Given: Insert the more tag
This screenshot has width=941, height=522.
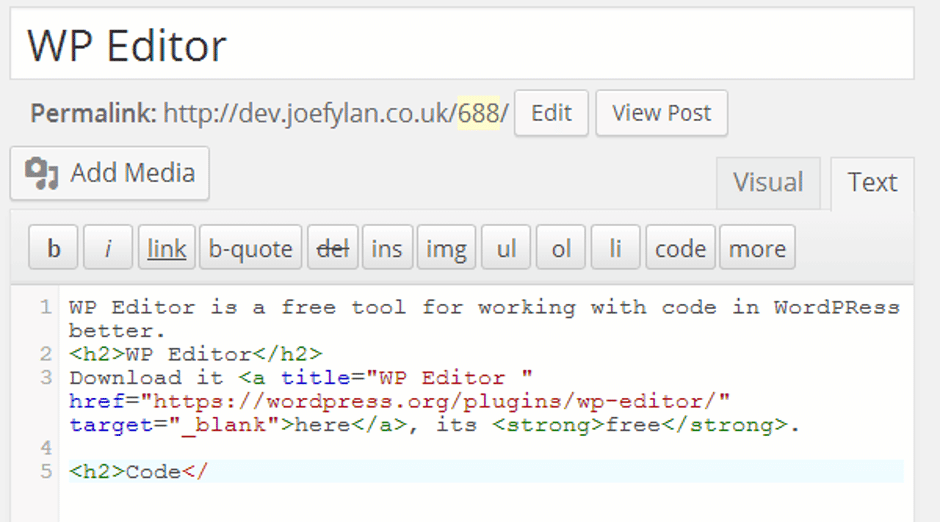Looking at the screenshot, I should tap(757, 247).
